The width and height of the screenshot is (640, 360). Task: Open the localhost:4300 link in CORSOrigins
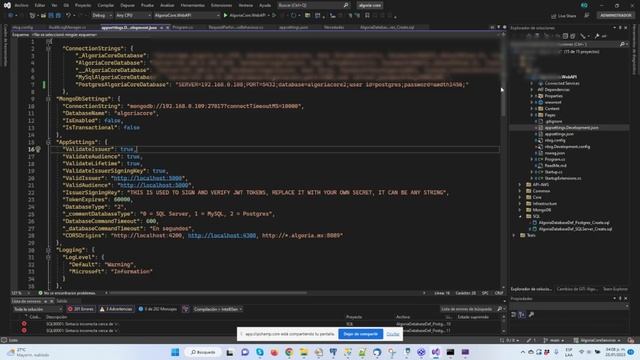222,236
